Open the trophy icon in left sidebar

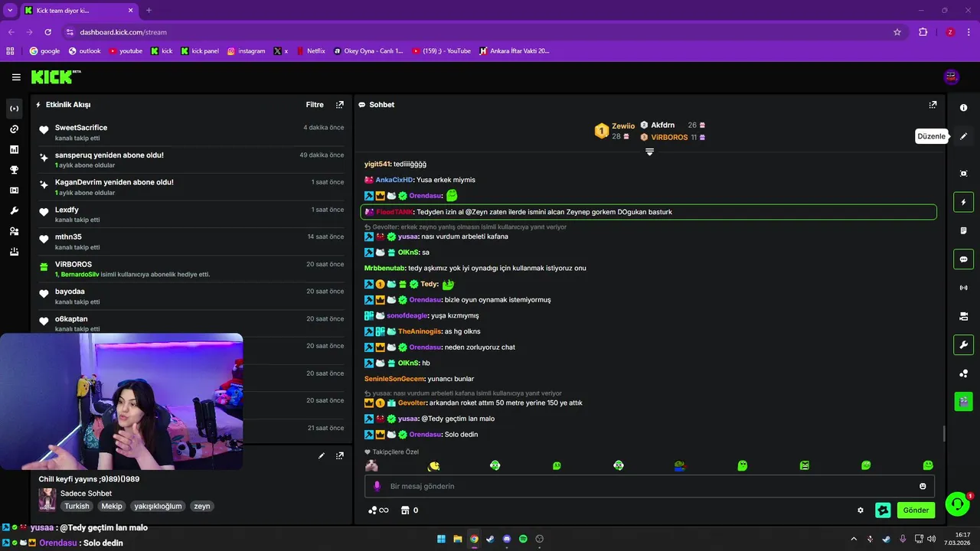click(14, 170)
